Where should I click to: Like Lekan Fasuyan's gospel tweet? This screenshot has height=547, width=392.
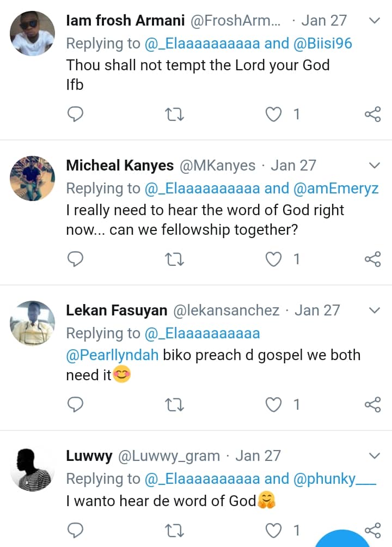pos(273,404)
